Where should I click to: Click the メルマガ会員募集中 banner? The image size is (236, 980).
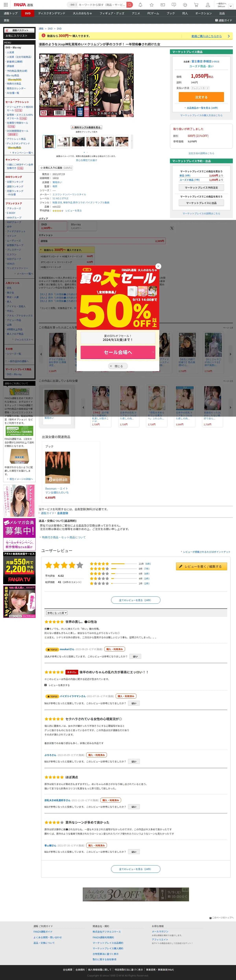[19, 534]
